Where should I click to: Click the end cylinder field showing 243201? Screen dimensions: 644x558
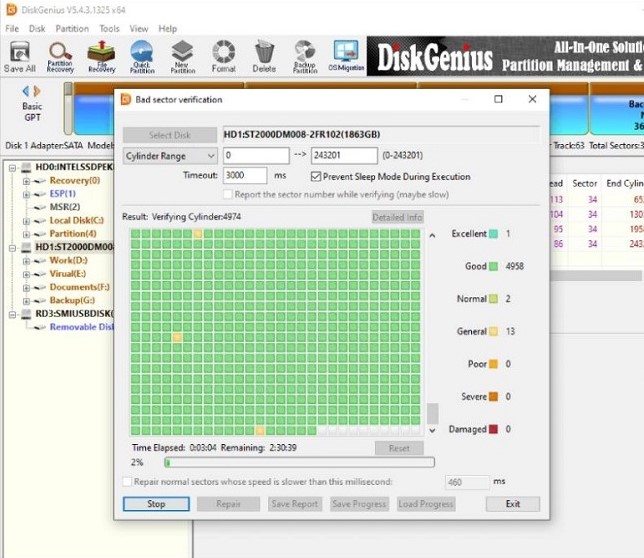coord(344,156)
